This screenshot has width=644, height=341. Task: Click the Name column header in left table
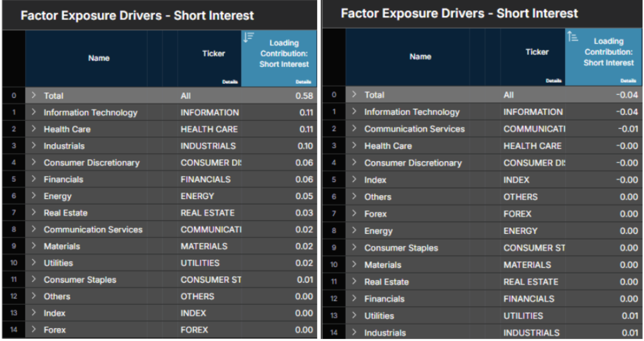pos(99,58)
